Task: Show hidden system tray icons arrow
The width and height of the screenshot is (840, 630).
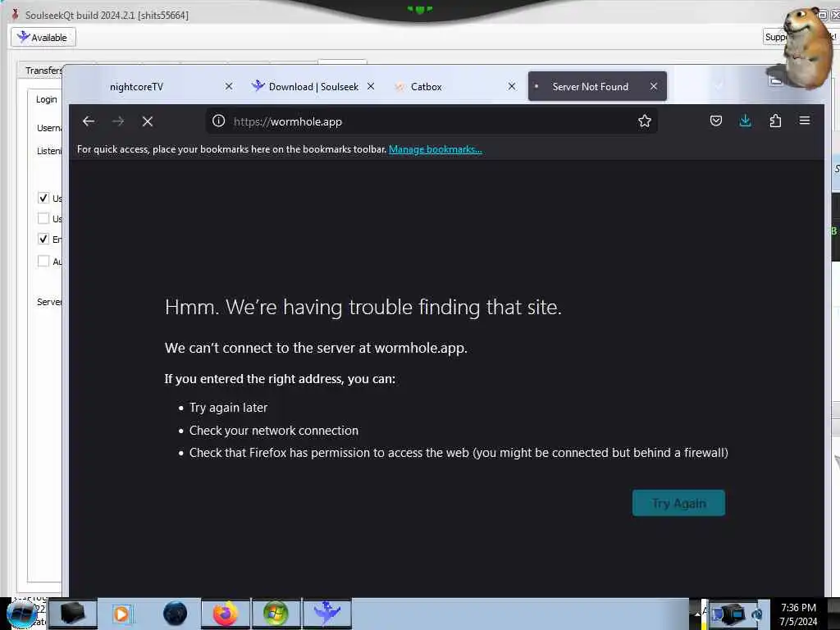Action: 697,614
